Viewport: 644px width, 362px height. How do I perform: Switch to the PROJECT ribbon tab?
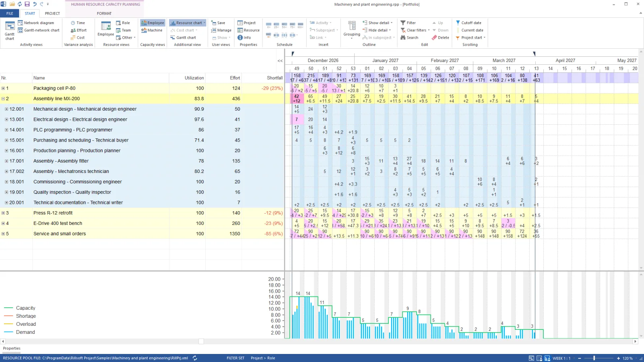[52, 13]
